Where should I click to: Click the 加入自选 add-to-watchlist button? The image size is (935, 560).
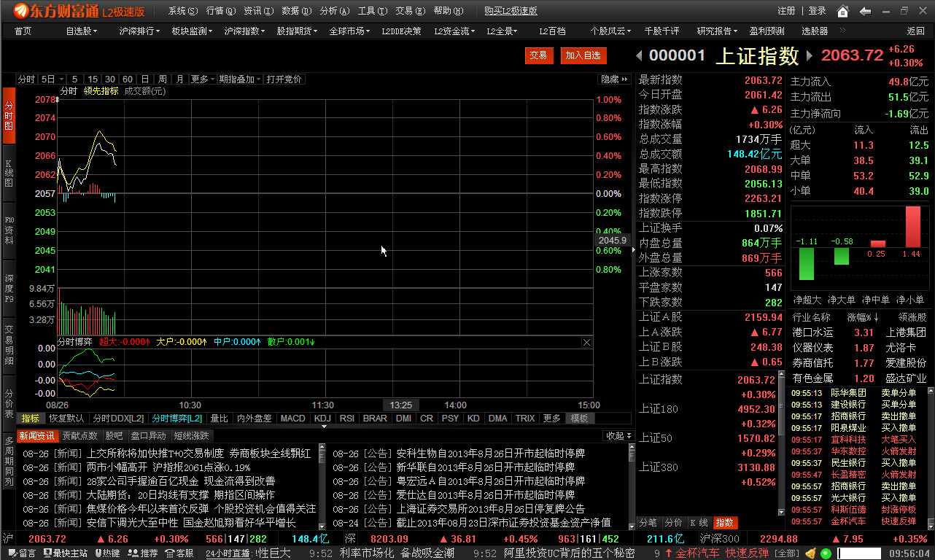coord(583,55)
